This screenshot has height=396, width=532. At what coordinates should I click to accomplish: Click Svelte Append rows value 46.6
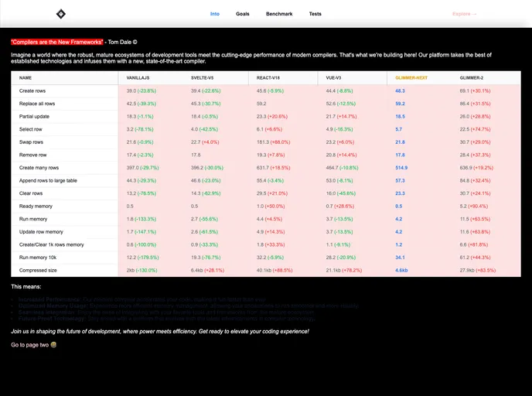pyautogui.click(x=196, y=180)
